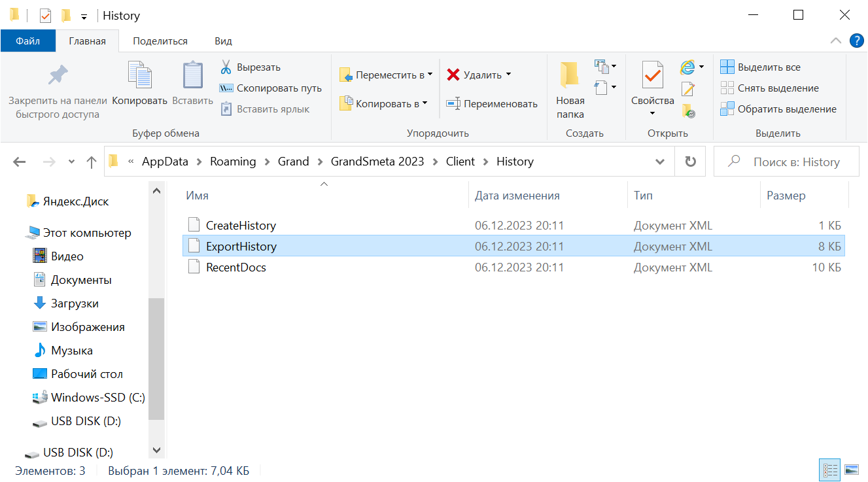Open Яндекс.Диск in the navigation pane

tap(67, 201)
